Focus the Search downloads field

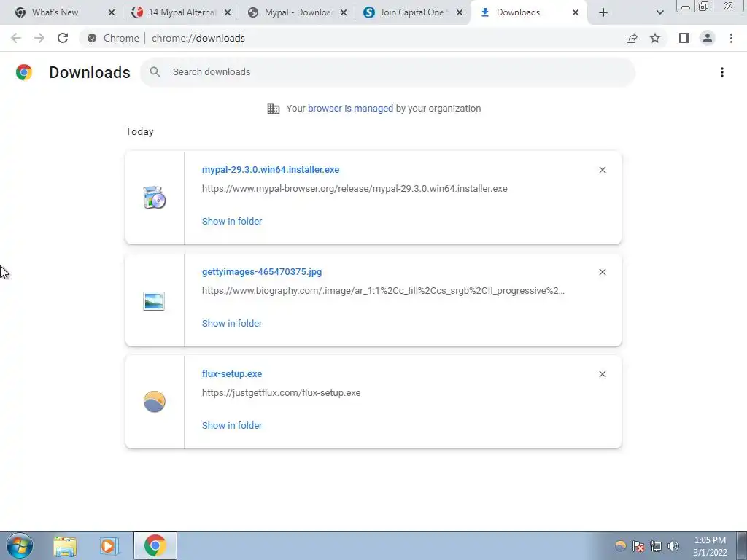pos(387,72)
